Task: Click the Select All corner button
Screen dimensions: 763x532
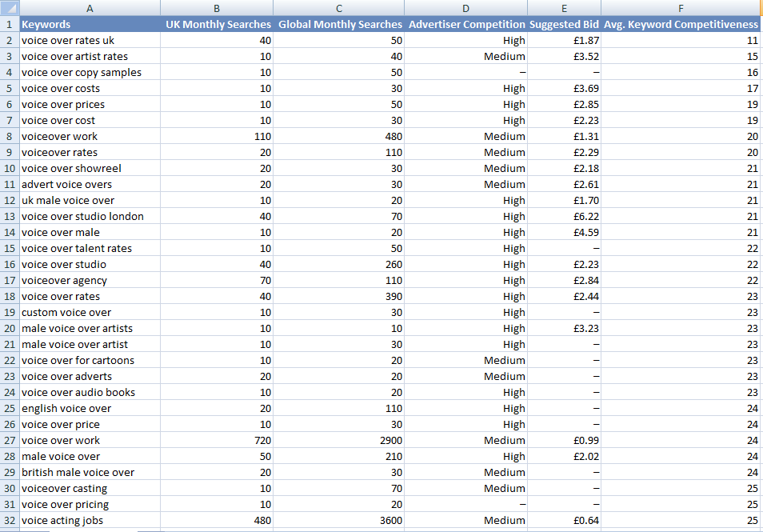Action: [10, 8]
